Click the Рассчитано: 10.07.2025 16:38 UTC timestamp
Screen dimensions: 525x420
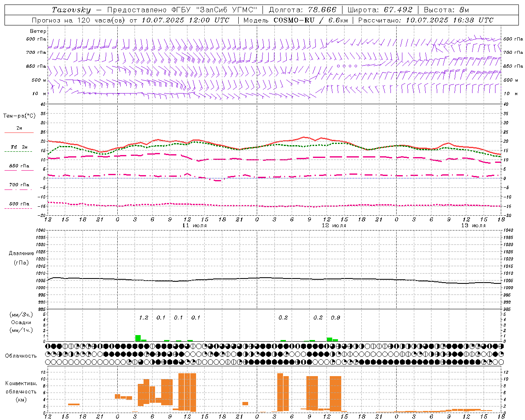tap(426, 20)
